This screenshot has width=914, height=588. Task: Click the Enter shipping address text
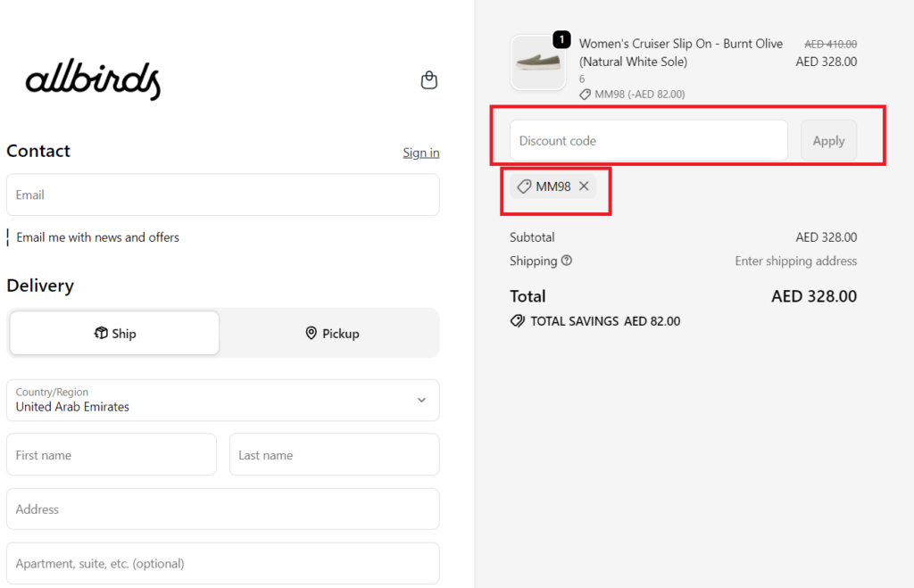coord(795,261)
